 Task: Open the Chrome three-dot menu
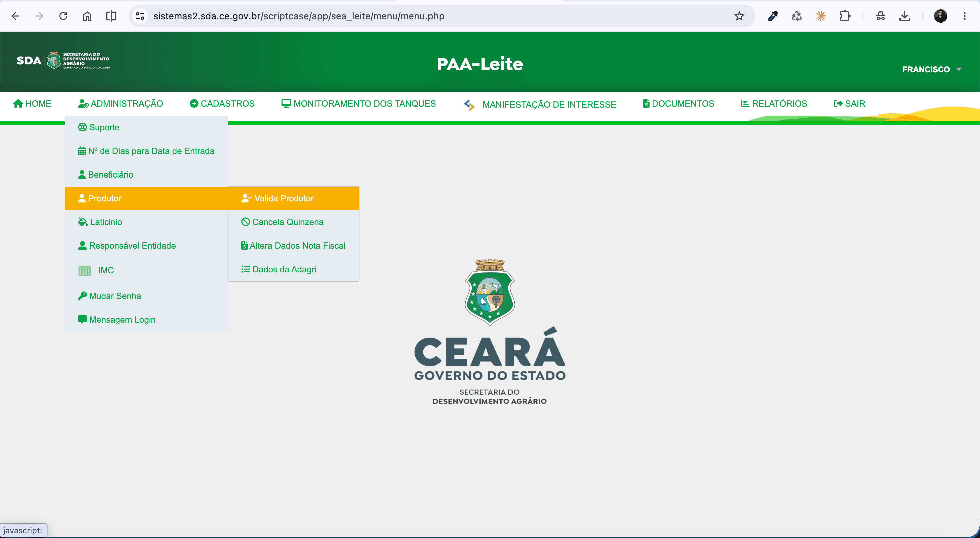[x=964, y=16]
